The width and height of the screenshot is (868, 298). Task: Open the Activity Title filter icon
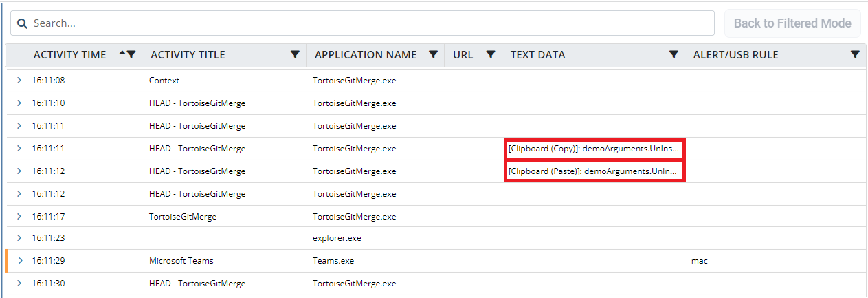[295, 55]
